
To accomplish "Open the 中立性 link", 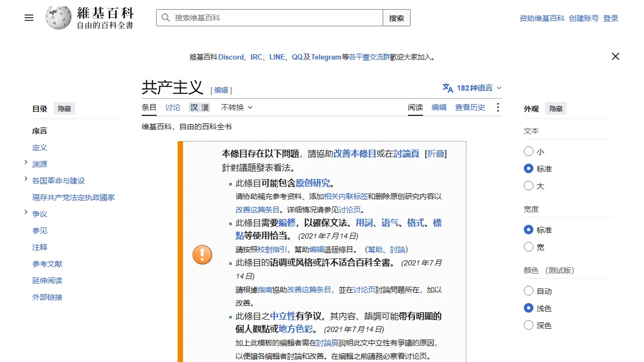I will coord(283,316).
